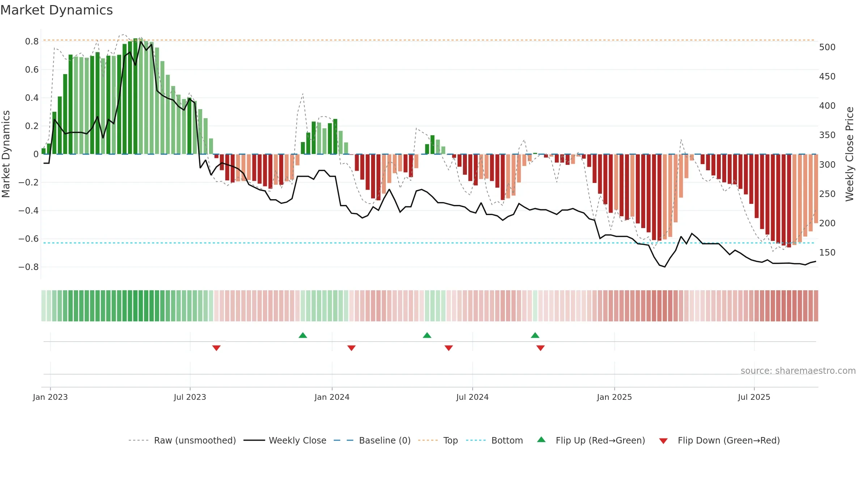Click the source: sharemaestro.com text

[798, 371]
